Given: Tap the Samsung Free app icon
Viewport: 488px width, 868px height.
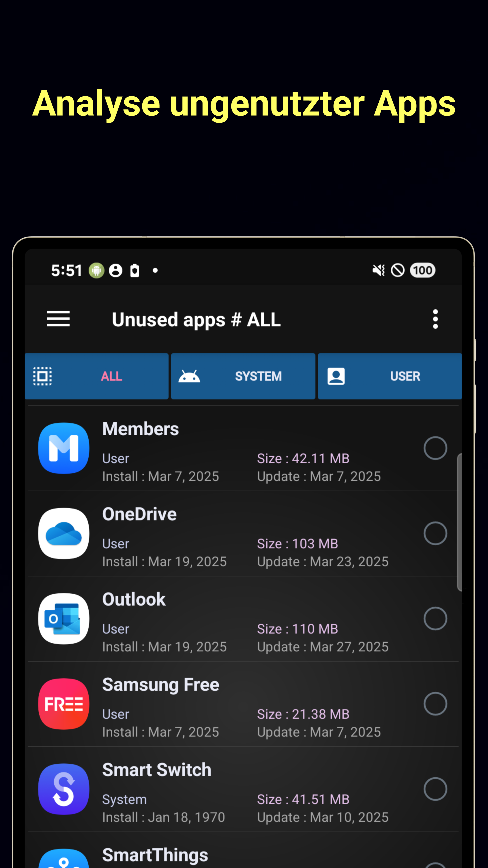Looking at the screenshot, I should tap(64, 704).
